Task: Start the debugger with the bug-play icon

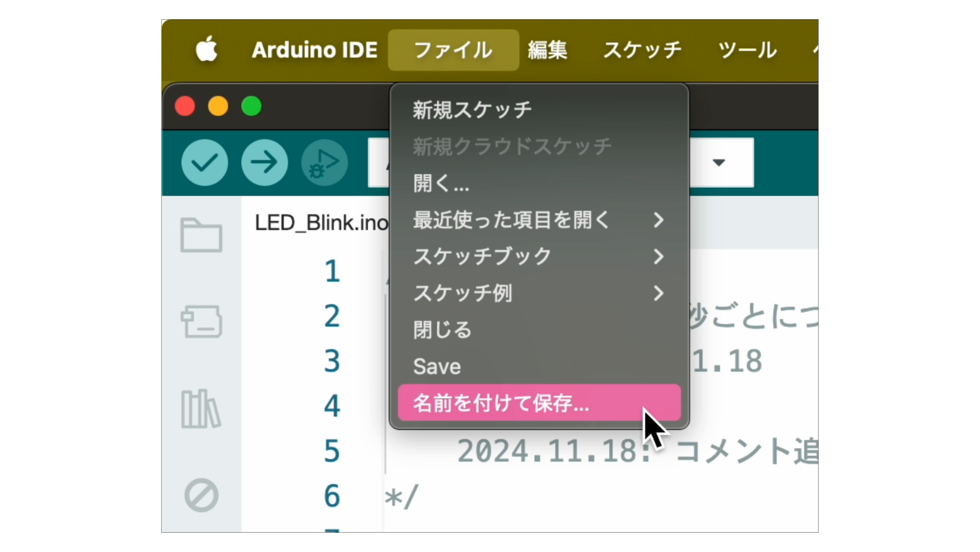Action: (324, 162)
